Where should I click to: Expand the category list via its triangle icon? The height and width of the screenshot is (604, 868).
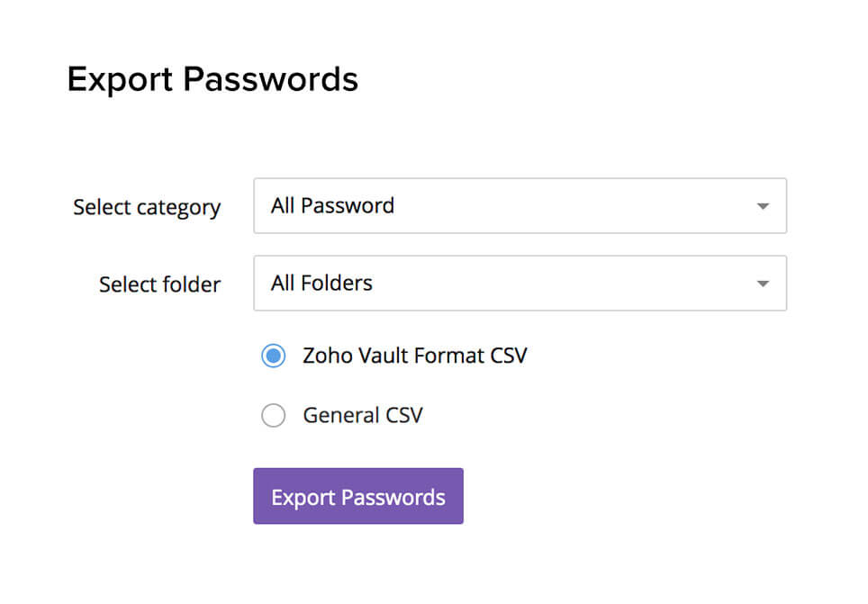763,206
